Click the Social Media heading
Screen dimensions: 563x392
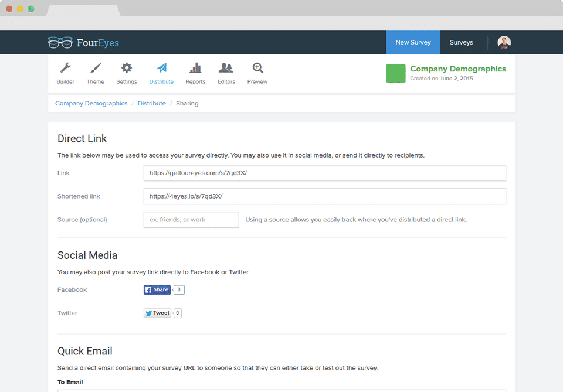[x=87, y=255]
